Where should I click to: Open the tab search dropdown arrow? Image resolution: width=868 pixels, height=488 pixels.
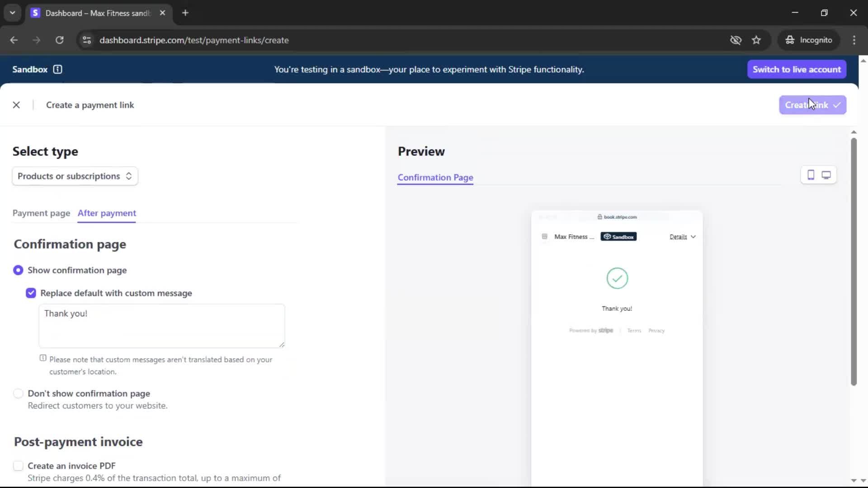coord(13,13)
